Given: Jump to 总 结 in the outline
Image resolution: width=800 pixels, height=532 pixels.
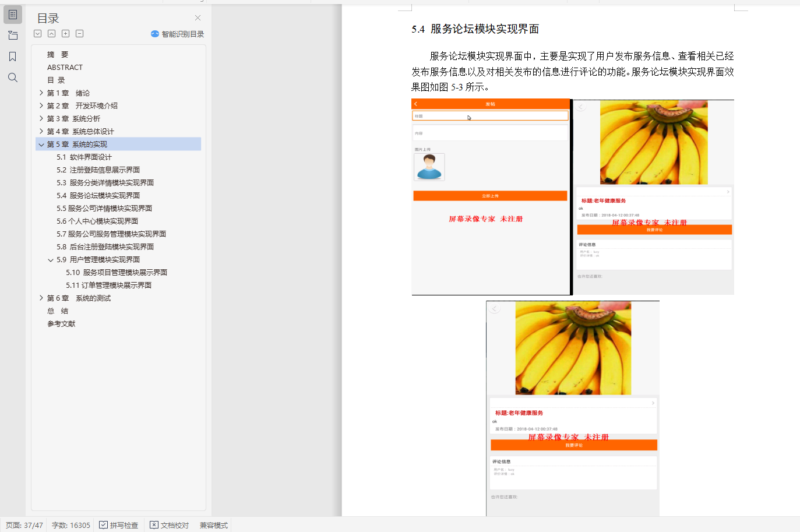Looking at the screenshot, I should pyautogui.click(x=58, y=311).
